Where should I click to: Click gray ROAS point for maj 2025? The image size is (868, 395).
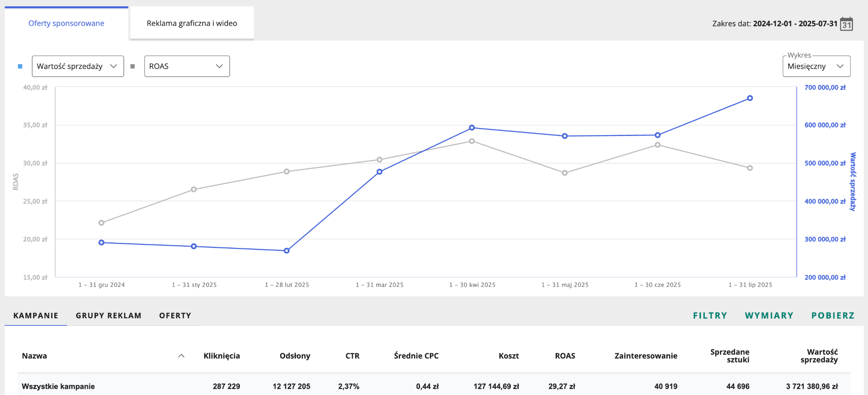565,173
